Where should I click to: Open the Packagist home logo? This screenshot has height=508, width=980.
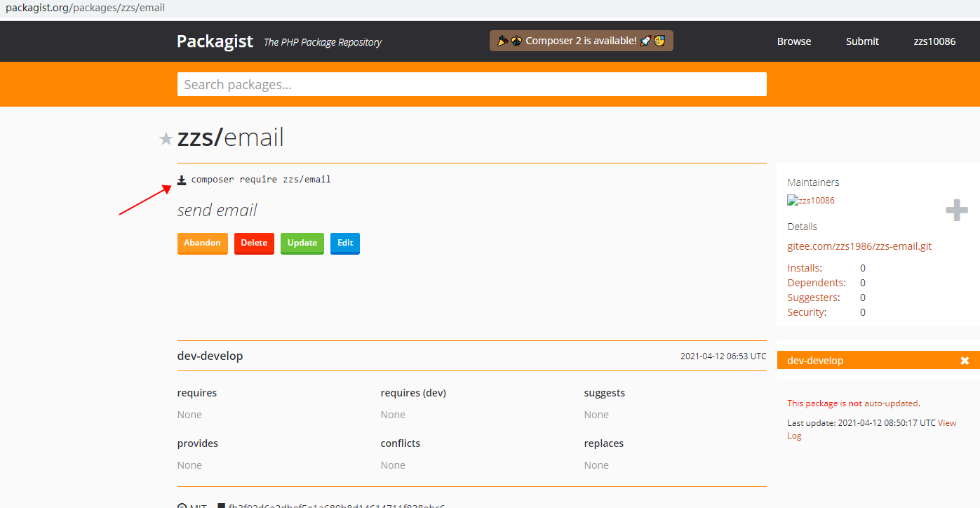click(x=215, y=41)
